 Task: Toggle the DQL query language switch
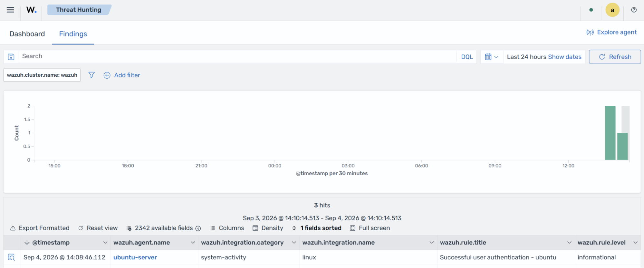click(x=467, y=57)
